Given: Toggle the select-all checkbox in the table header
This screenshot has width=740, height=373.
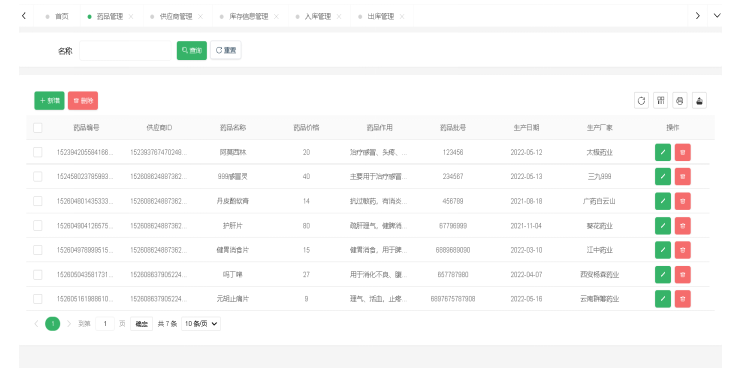Looking at the screenshot, I should pos(38,127).
